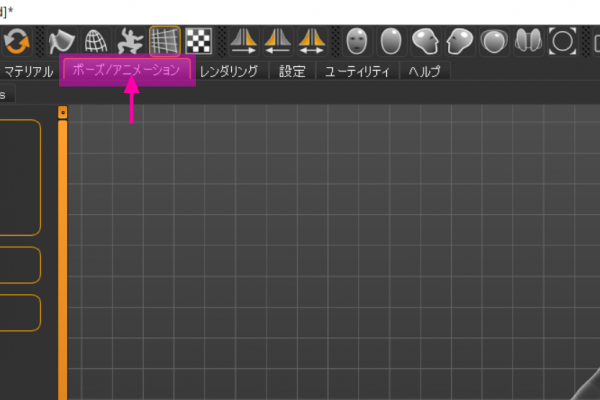Click the posed figure icon in toolbar
The width and height of the screenshot is (600, 400).
[130, 41]
